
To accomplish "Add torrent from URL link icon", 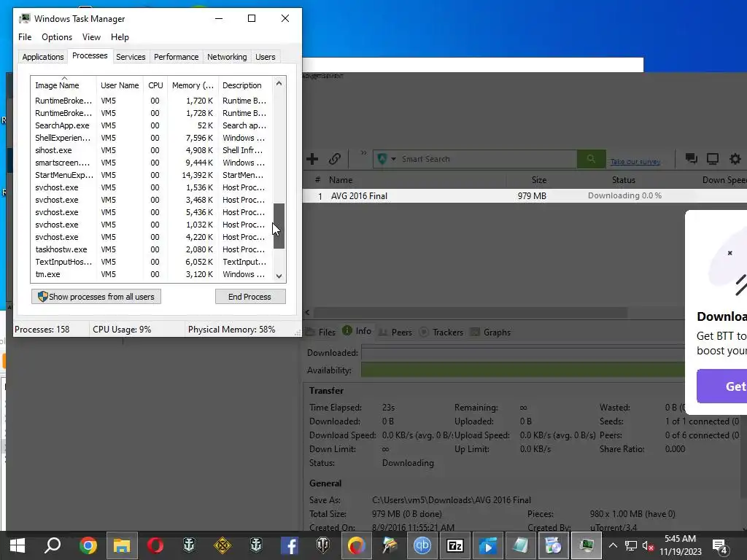I will 334,159.
